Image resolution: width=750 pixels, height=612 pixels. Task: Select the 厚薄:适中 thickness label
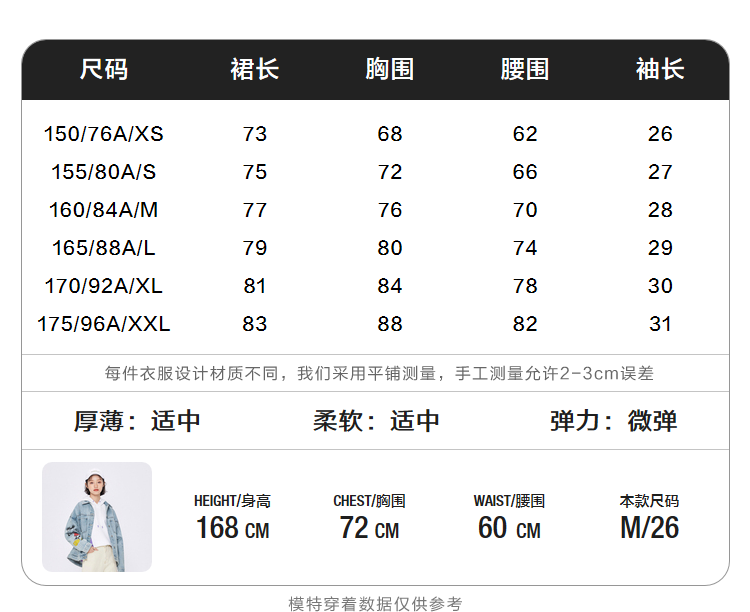(137, 421)
